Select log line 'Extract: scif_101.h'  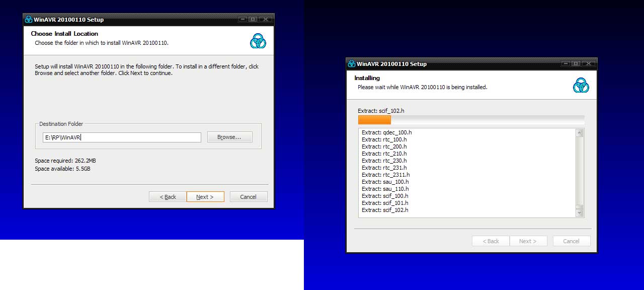pyautogui.click(x=385, y=203)
